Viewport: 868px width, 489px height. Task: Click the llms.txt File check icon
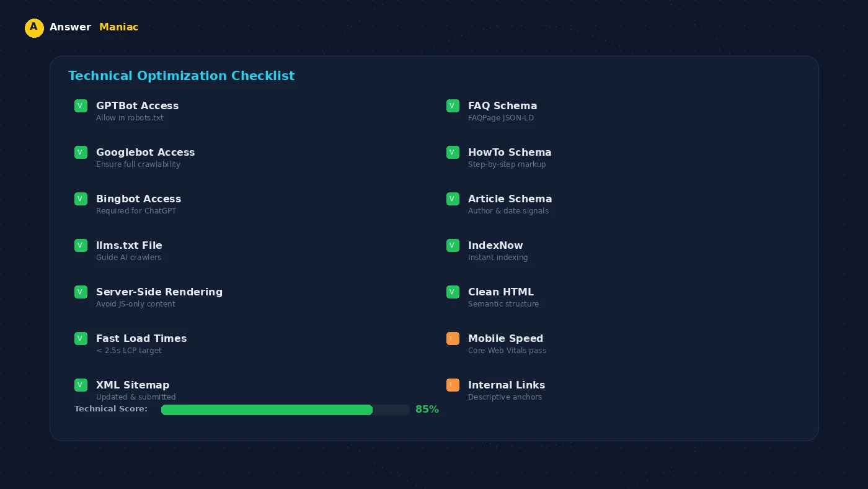81,245
